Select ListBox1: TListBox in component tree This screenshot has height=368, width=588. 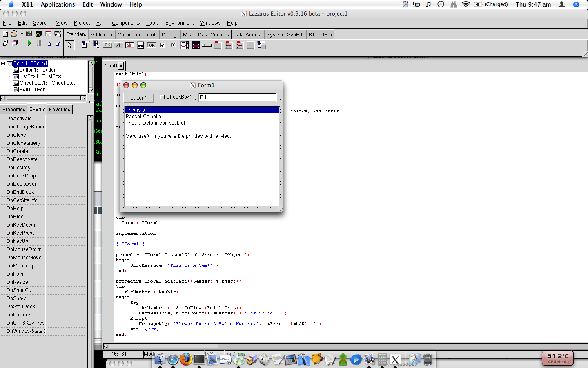[x=40, y=76]
